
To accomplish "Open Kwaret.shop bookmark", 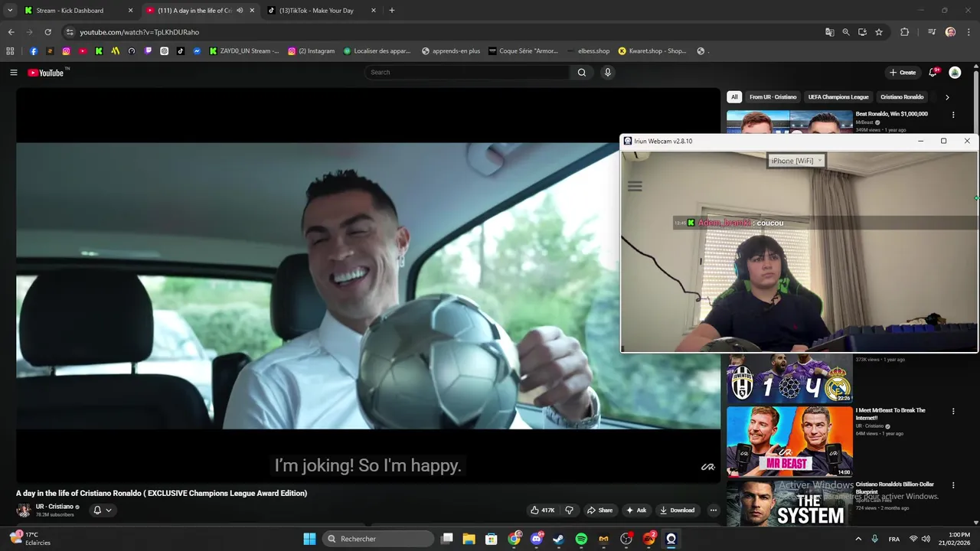I will 652,51.
